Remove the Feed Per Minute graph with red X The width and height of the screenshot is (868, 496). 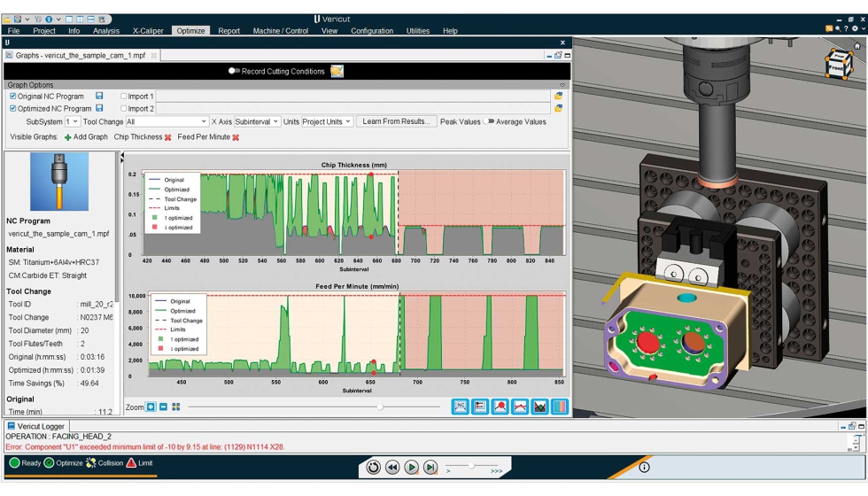[236, 137]
